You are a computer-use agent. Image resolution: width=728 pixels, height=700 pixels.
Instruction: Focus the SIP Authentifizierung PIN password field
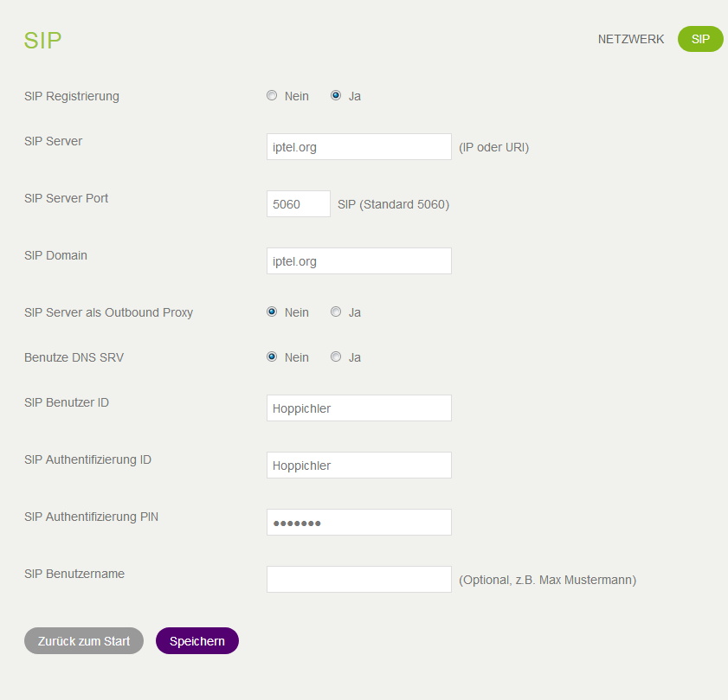tap(359, 523)
